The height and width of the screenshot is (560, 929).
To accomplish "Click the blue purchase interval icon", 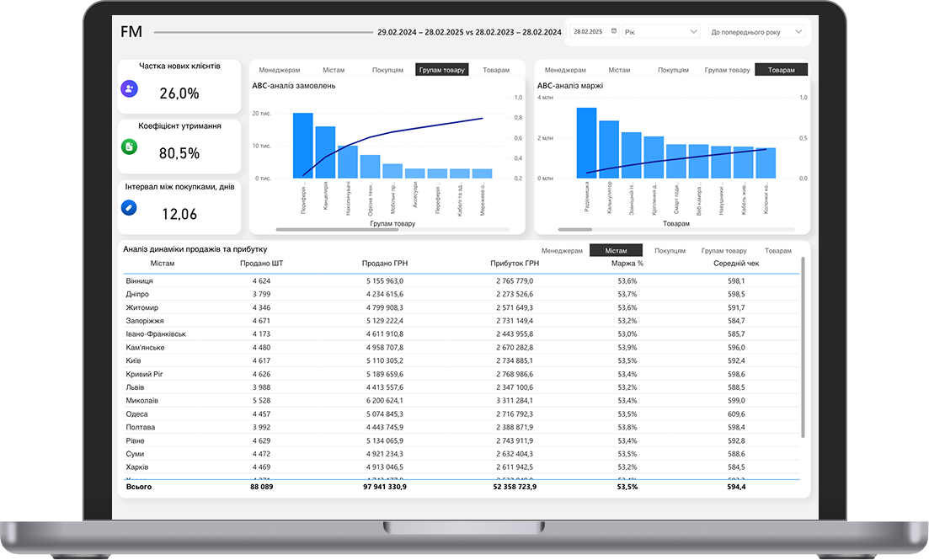I will click(129, 207).
